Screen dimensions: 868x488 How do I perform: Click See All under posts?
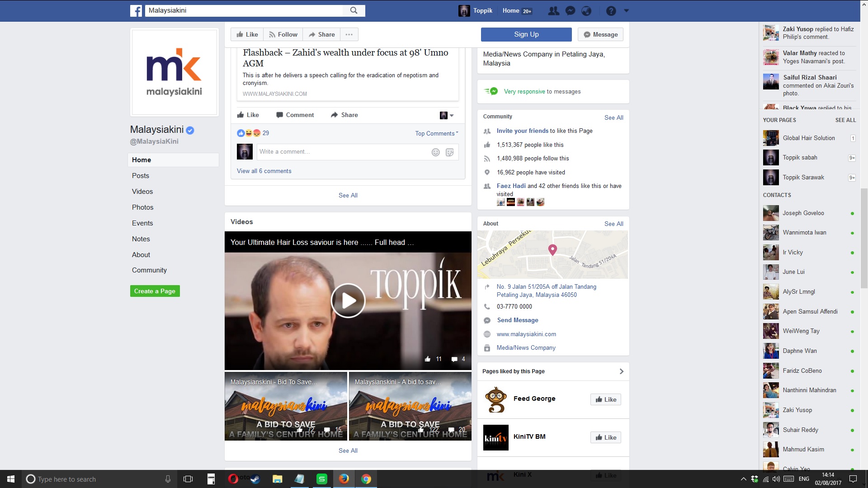(348, 195)
